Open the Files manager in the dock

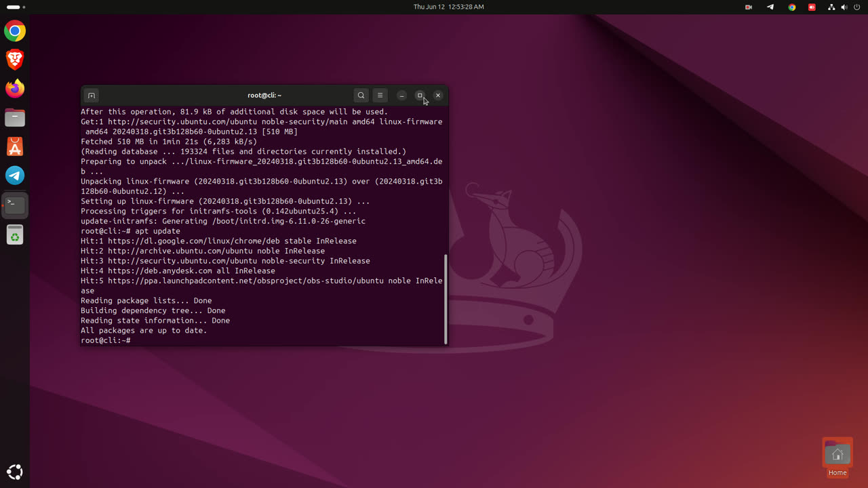click(x=15, y=118)
